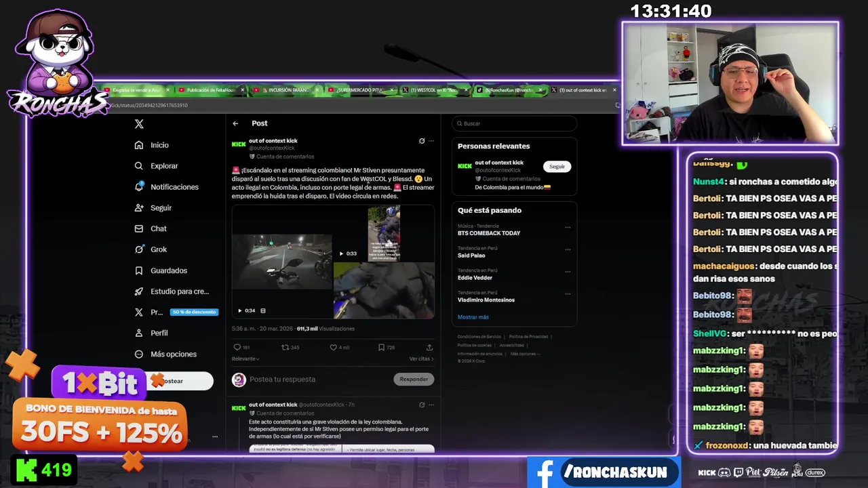The width and height of the screenshot is (868, 488).
Task: Open Guardados bookmarks in sidebar
Action: tap(161, 270)
